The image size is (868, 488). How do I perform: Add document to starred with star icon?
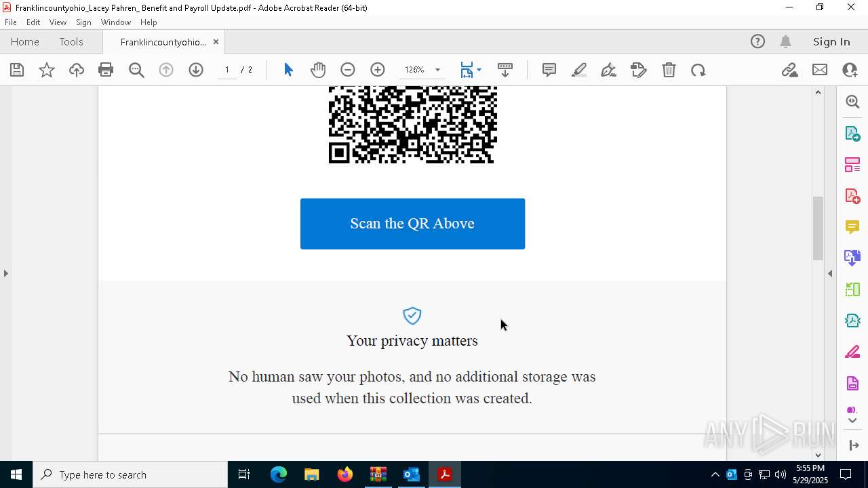pyautogui.click(x=47, y=70)
